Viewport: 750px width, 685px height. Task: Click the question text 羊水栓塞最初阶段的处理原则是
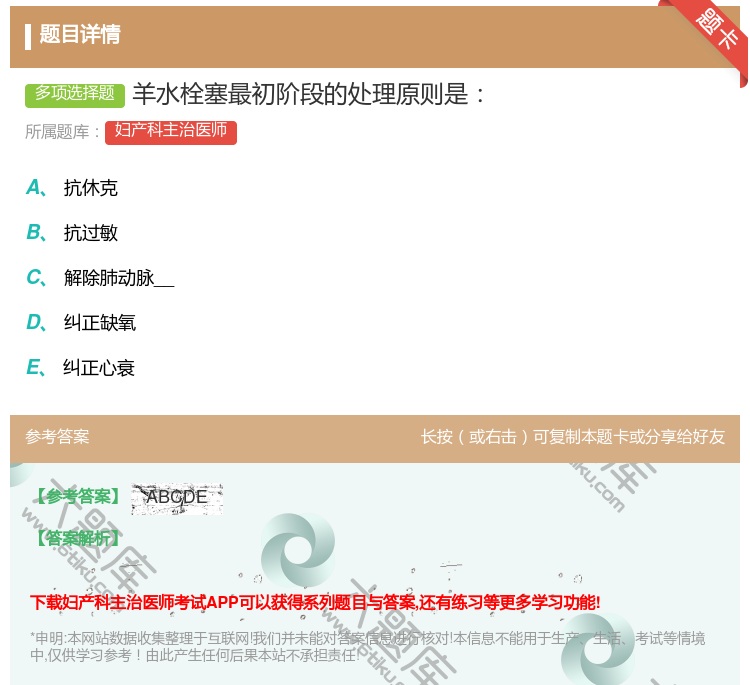[309, 94]
